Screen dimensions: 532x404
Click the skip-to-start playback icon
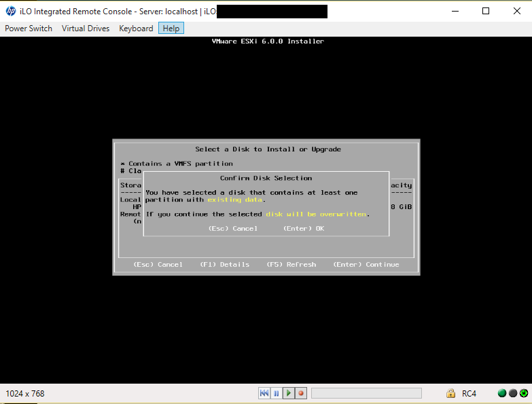tap(264, 393)
